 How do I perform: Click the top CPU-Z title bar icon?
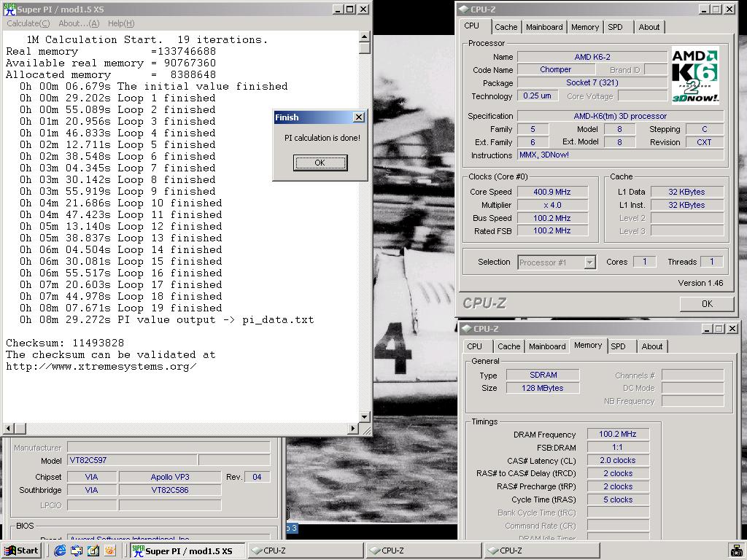click(465, 9)
